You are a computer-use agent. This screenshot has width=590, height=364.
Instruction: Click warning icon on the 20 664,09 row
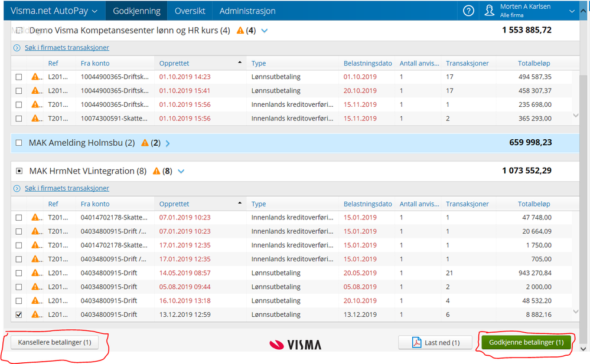point(35,231)
